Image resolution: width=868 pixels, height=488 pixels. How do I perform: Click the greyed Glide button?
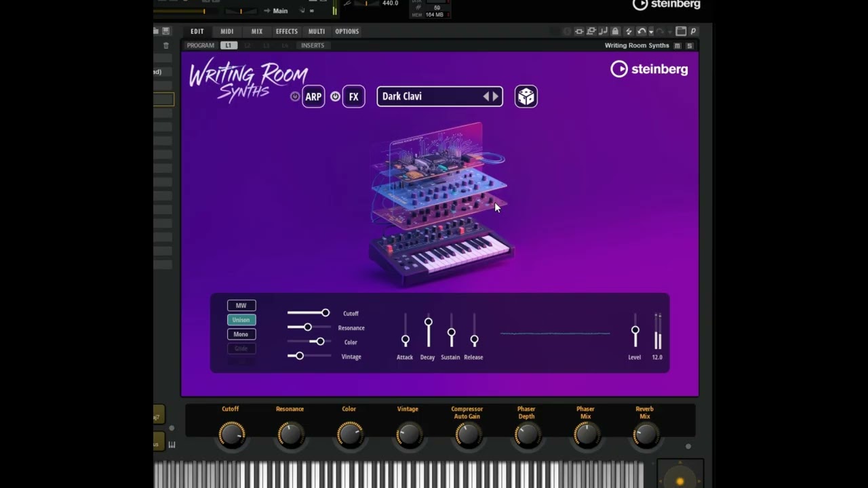coord(241,348)
